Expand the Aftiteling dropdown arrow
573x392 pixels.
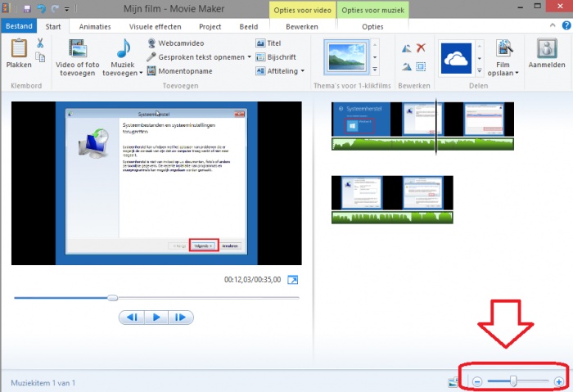(x=303, y=71)
